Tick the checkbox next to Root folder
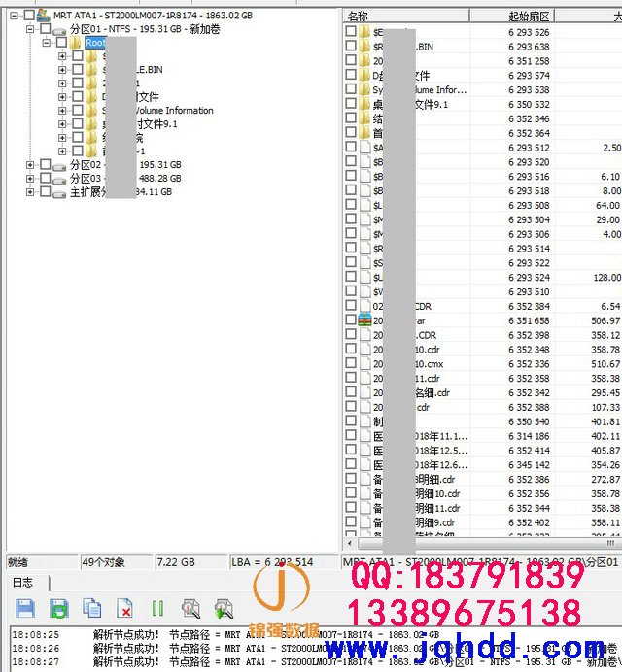The width and height of the screenshot is (622, 672). (61, 42)
